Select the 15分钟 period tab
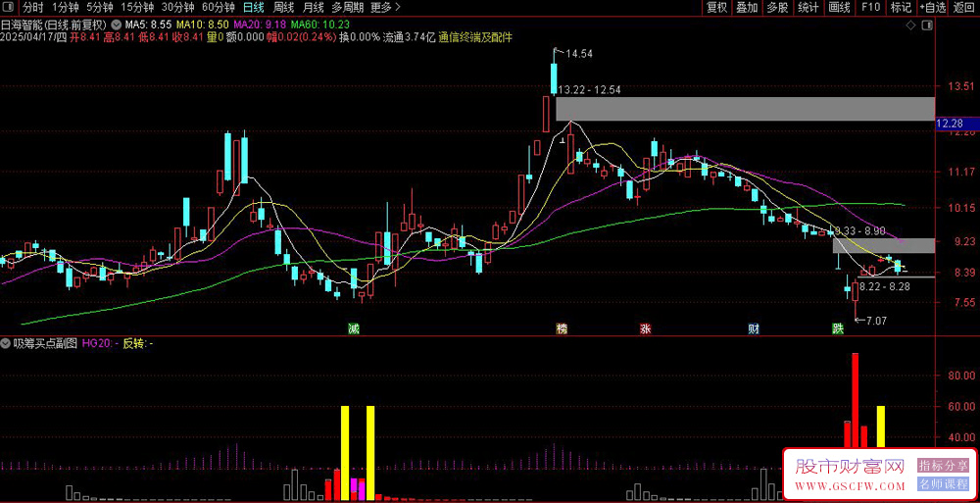The width and height of the screenshot is (980, 503). (137, 8)
